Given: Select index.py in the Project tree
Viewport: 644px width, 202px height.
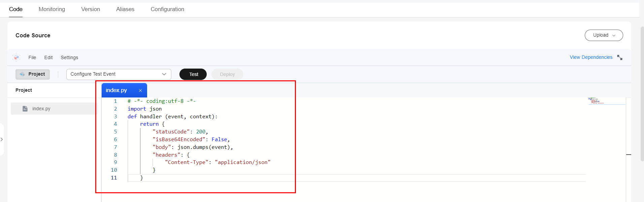Looking at the screenshot, I should pos(41,109).
